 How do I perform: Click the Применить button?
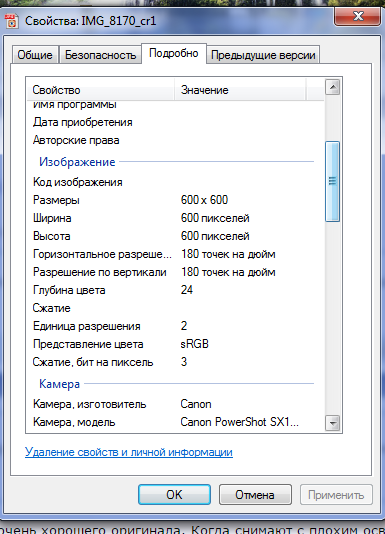[x=336, y=494]
